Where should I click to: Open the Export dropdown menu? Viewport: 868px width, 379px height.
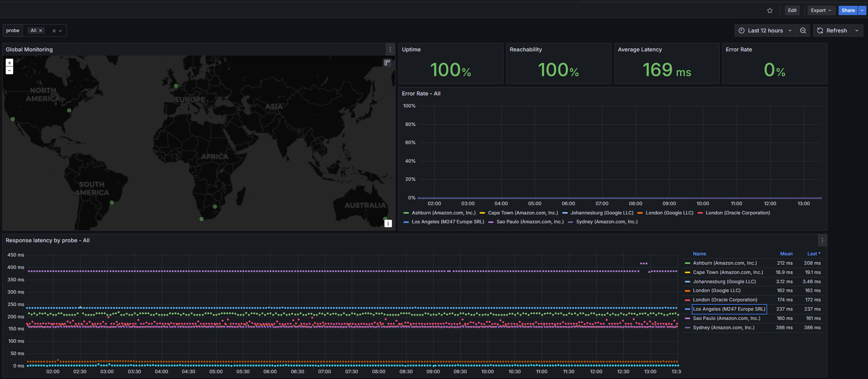coord(821,10)
